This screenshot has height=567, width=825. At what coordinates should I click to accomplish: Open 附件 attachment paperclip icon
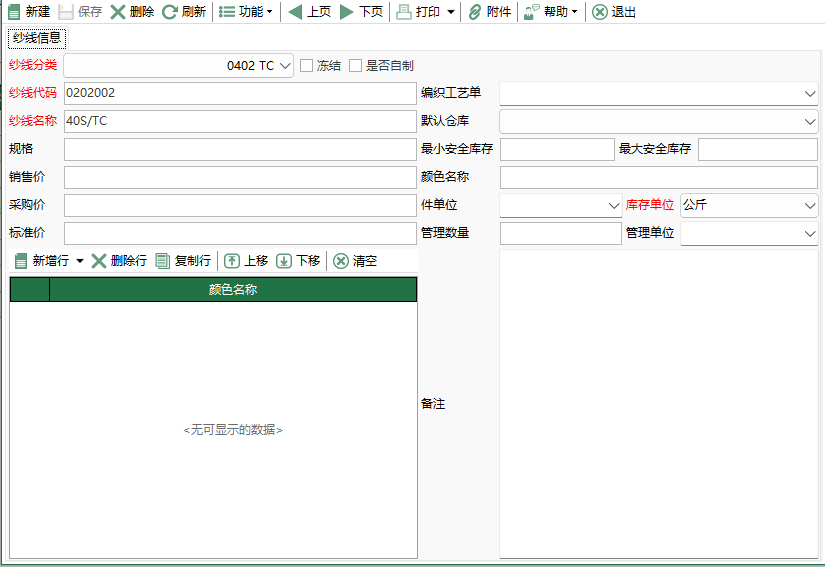(x=475, y=12)
